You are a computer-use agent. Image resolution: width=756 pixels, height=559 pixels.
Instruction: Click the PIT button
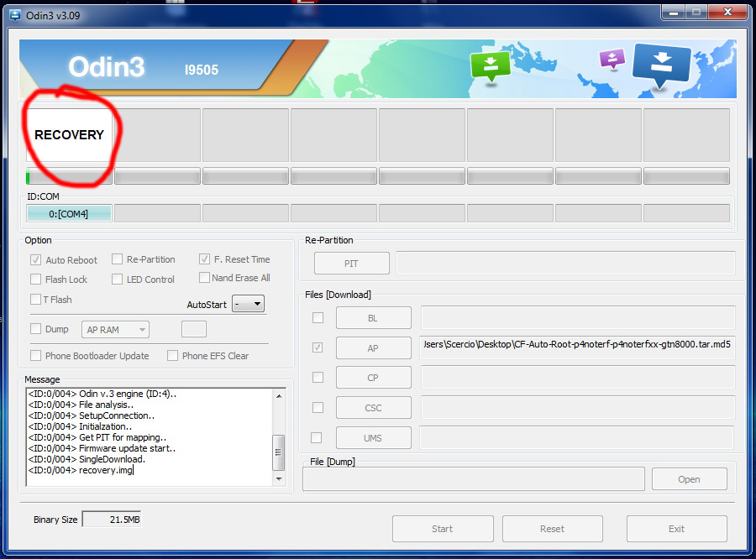point(351,264)
